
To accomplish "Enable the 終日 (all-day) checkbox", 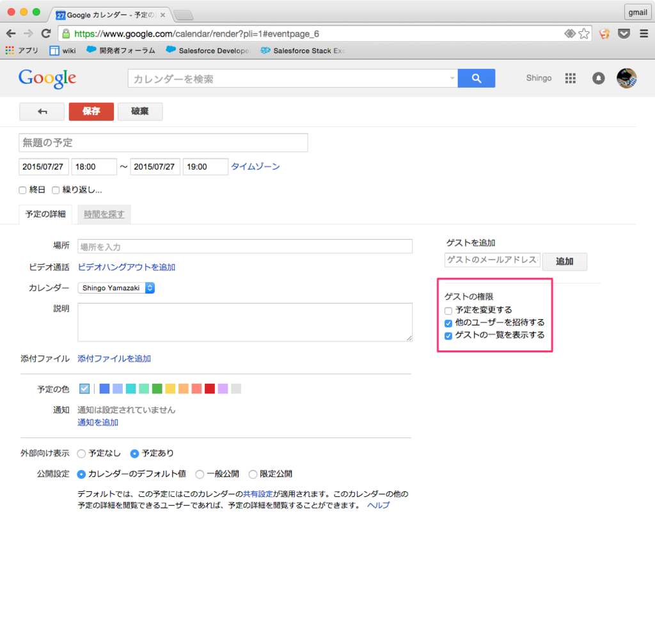I will (x=21, y=189).
